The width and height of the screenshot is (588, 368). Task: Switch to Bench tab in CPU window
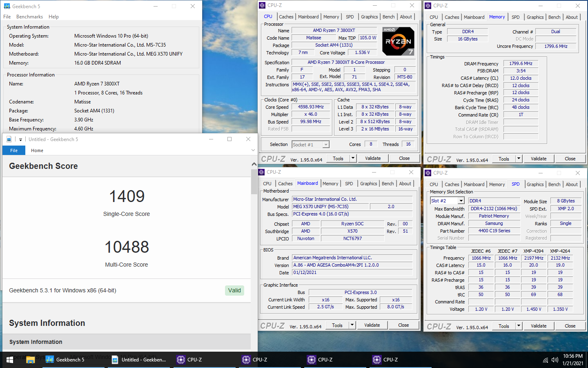(x=389, y=17)
